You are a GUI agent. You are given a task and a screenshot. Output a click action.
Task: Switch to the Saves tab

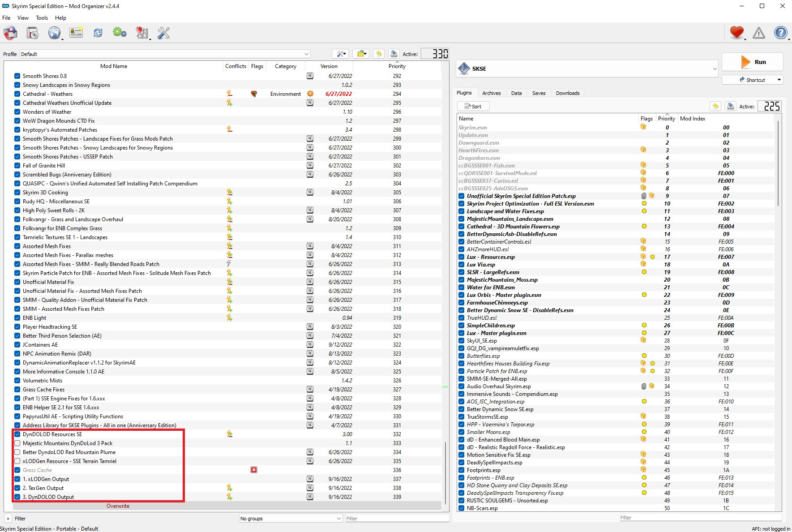[539, 93]
